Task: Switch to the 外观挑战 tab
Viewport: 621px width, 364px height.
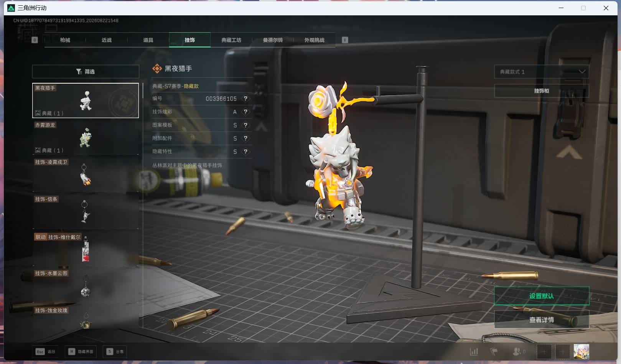Action: point(314,40)
